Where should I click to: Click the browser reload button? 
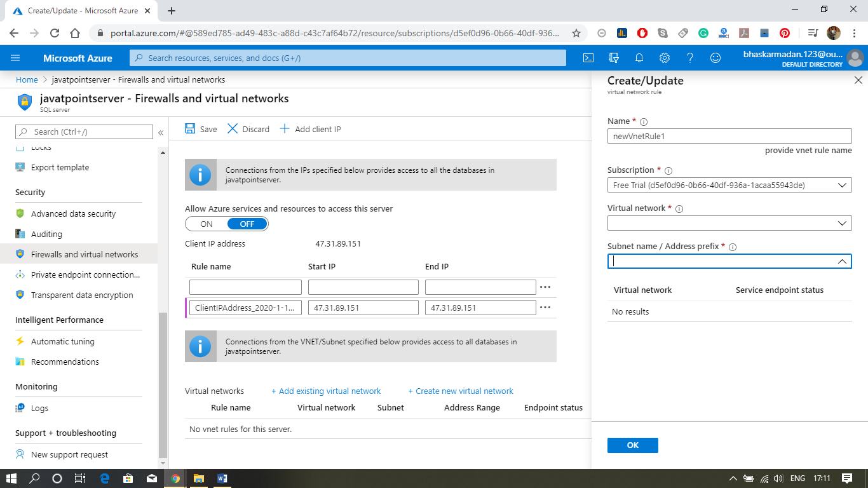55,33
